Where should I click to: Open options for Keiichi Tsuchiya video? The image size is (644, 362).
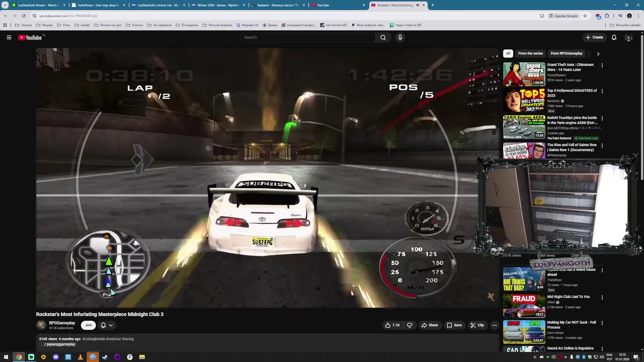(602, 118)
